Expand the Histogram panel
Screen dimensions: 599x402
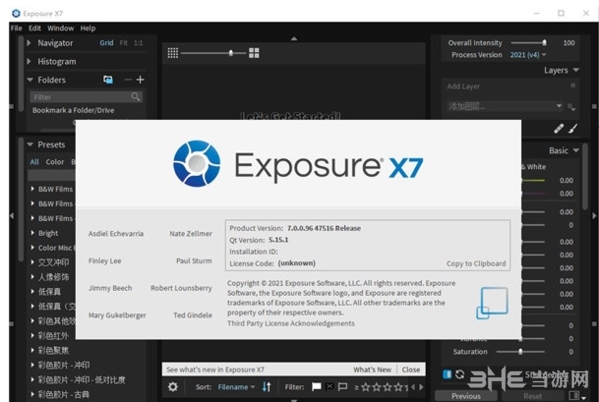(29, 61)
